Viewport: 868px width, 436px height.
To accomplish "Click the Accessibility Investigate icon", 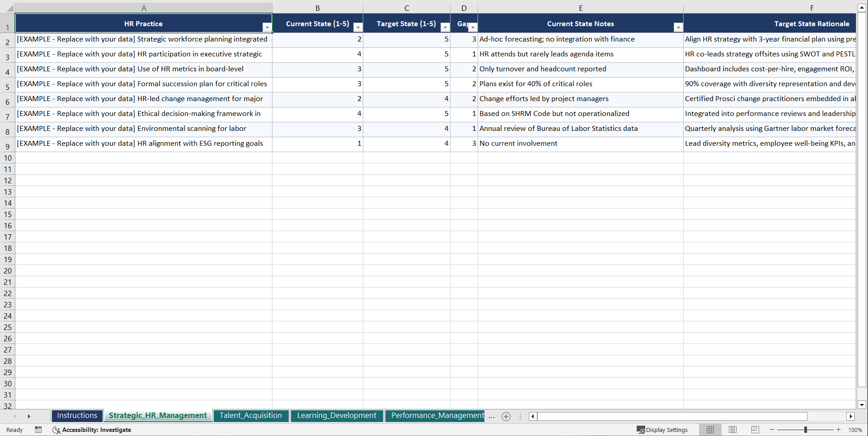I will [x=56, y=430].
